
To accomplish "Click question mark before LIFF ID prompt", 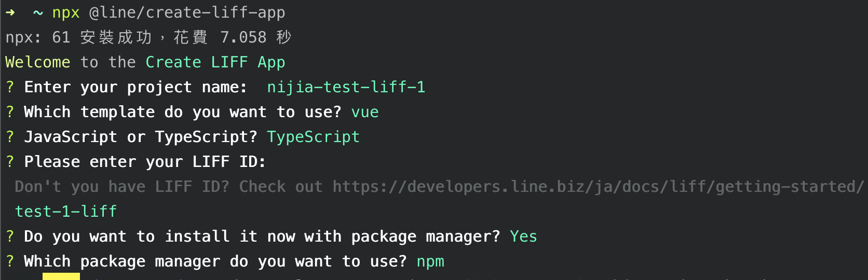I will pyautogui.click(x=10, y=162).
